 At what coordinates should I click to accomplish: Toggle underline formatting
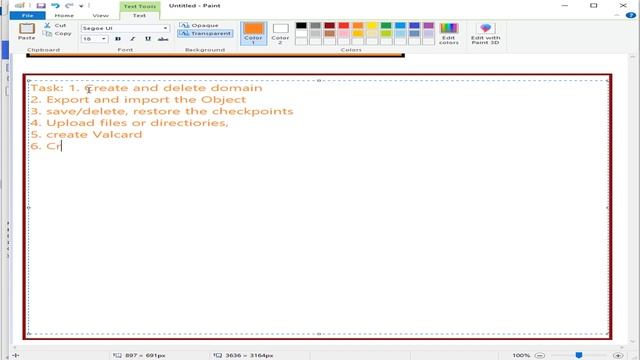coord(148,39)
